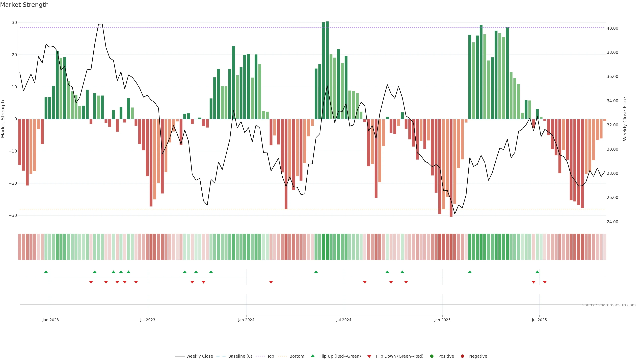Click the Jul 2023 x-axis label
The height and width of the screenshot is (362, 644).
coord(148,320)
